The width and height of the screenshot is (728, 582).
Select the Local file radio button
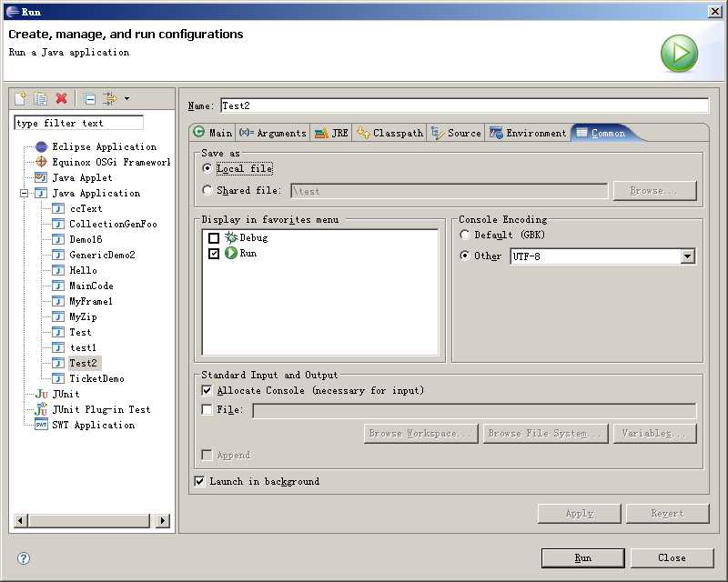[207, 168]
